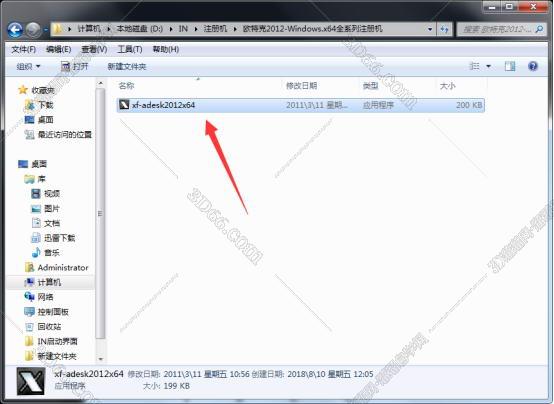The image size is (554, 404).
Task: Click the navigation pane scroll down arrow
Action: coord(100,359)
